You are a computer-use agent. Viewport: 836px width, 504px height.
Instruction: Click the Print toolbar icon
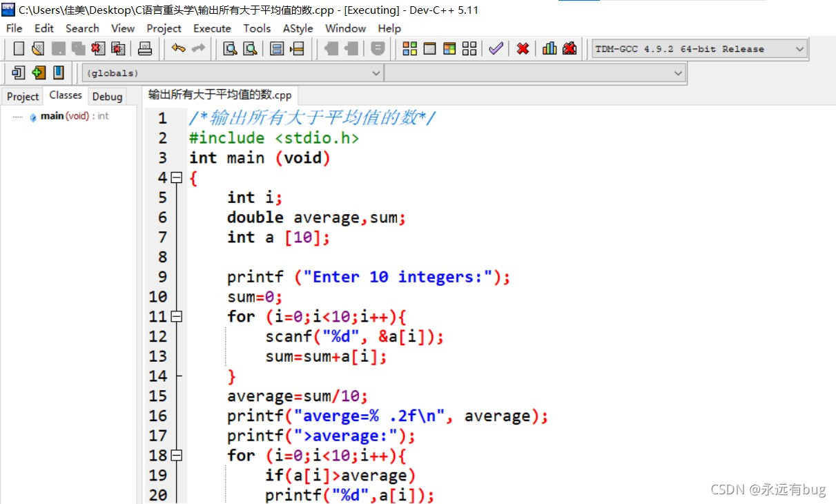pyautogui.click(x=145, y=48)
